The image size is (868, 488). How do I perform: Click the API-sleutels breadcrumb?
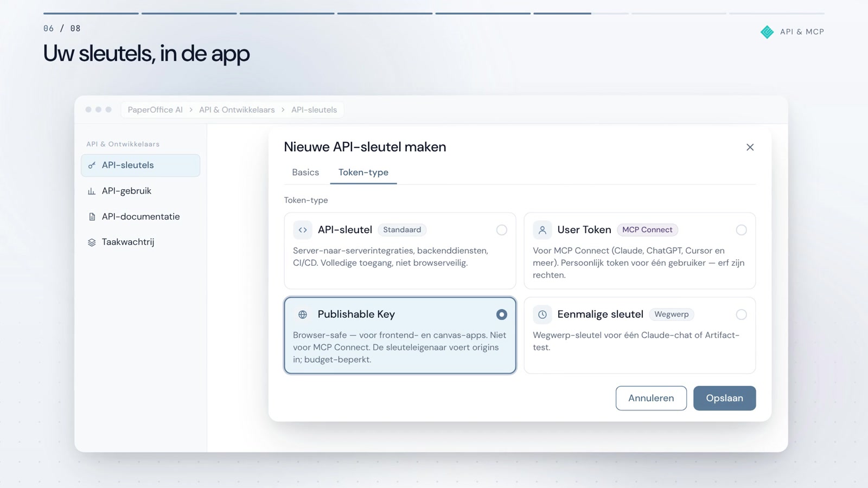tap(314, 110)
